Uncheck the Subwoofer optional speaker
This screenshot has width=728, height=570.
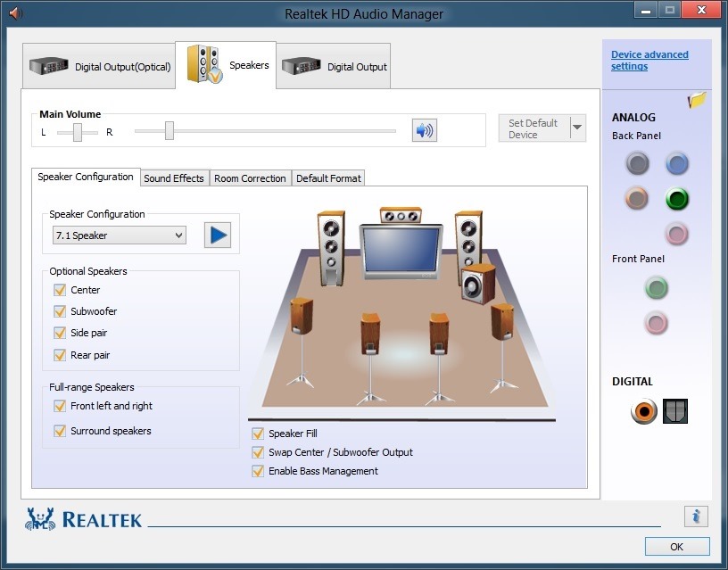coord(58,311)
